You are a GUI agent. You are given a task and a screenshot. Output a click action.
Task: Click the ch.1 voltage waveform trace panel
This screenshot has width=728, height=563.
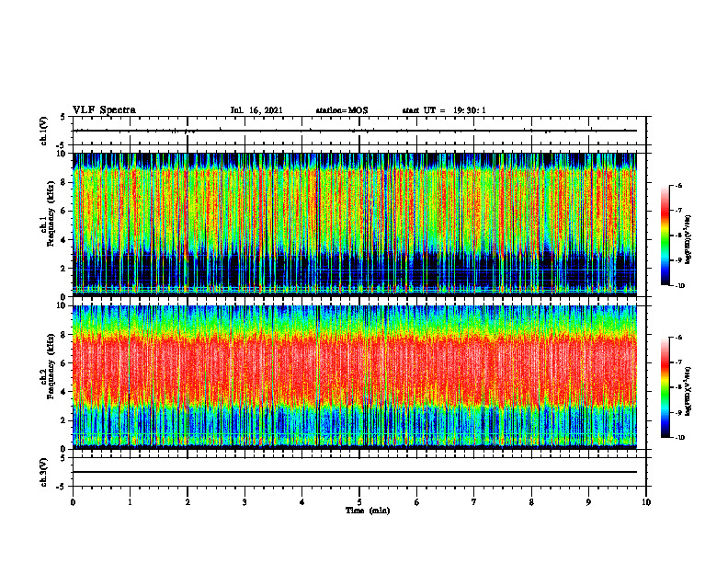point(358,131)
